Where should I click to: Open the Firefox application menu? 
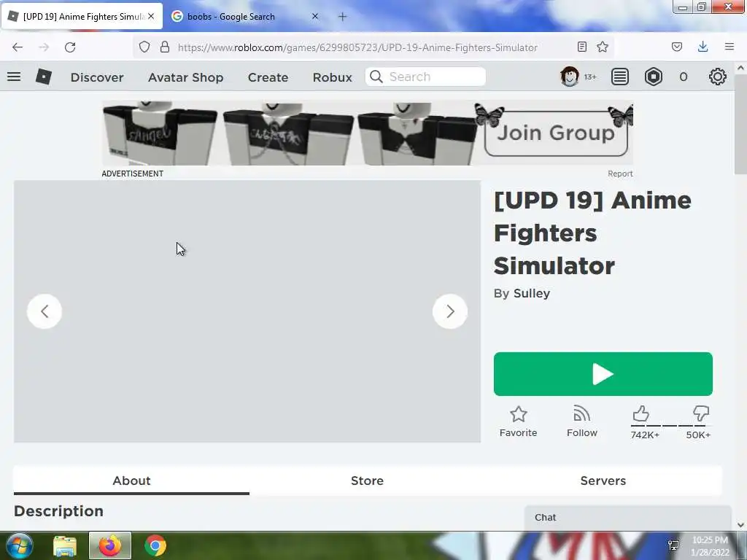click(729, 47)
